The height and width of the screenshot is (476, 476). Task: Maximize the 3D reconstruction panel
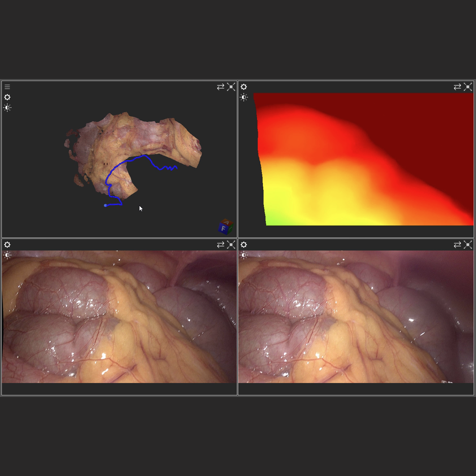point(231,87)
